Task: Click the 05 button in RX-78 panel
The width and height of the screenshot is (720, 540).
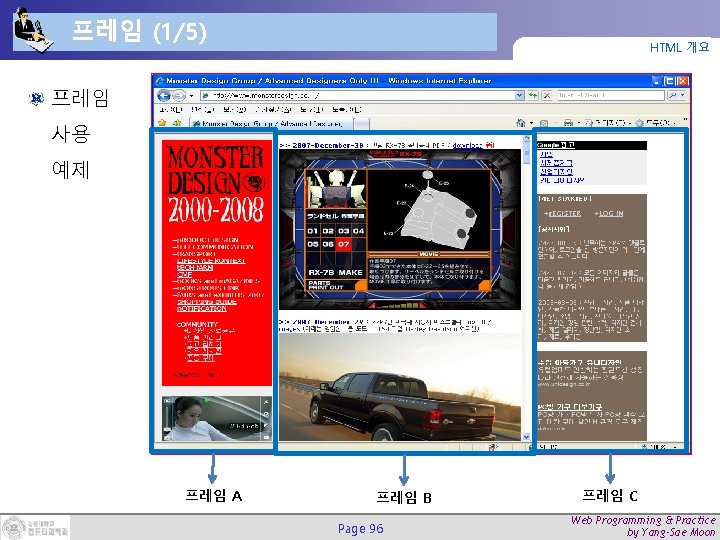Action: click(313, 244)
